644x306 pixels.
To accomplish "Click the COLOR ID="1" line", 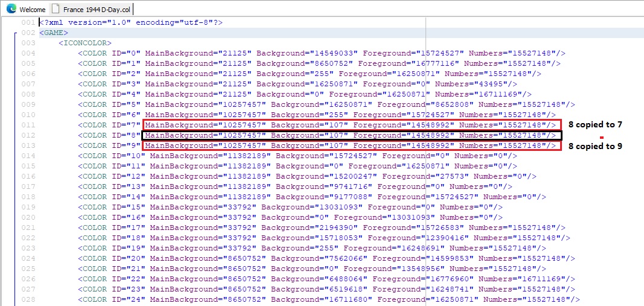I will click(319, 63).
